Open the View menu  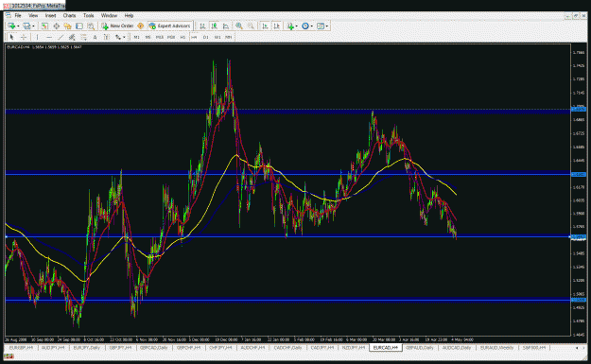(33, 15)
